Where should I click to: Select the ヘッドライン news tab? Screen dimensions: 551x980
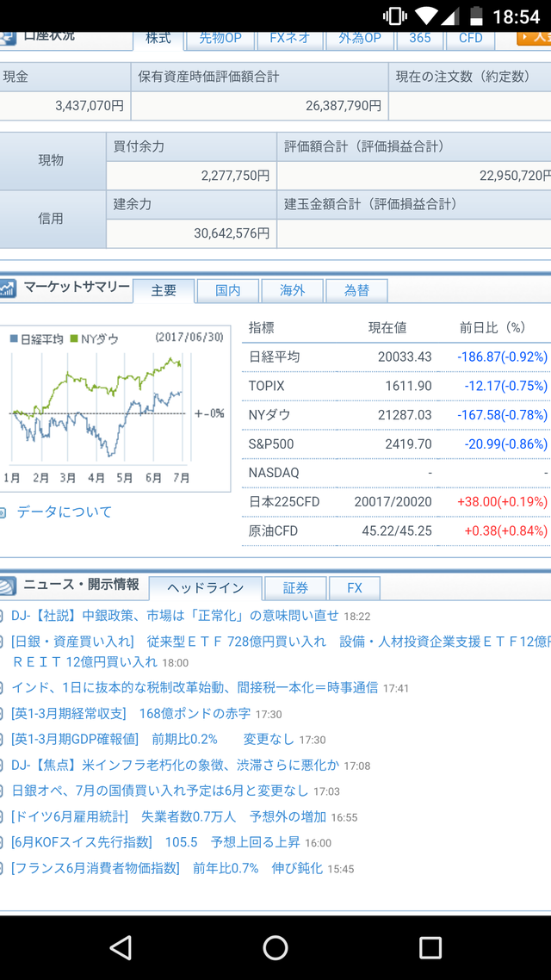[206, 588]
